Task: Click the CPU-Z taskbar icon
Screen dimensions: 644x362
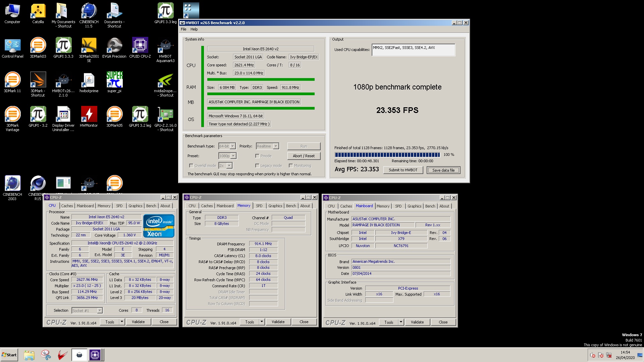Action: pyautogui.click(x=95, y=355)
